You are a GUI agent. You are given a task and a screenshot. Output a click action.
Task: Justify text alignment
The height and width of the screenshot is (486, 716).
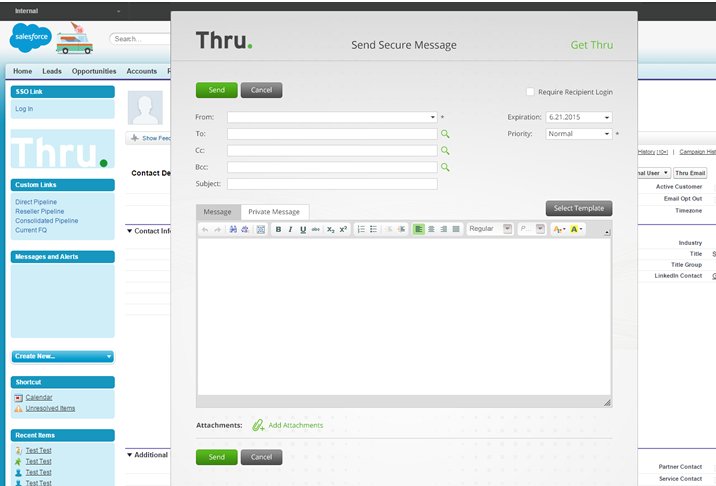[456, 229]
